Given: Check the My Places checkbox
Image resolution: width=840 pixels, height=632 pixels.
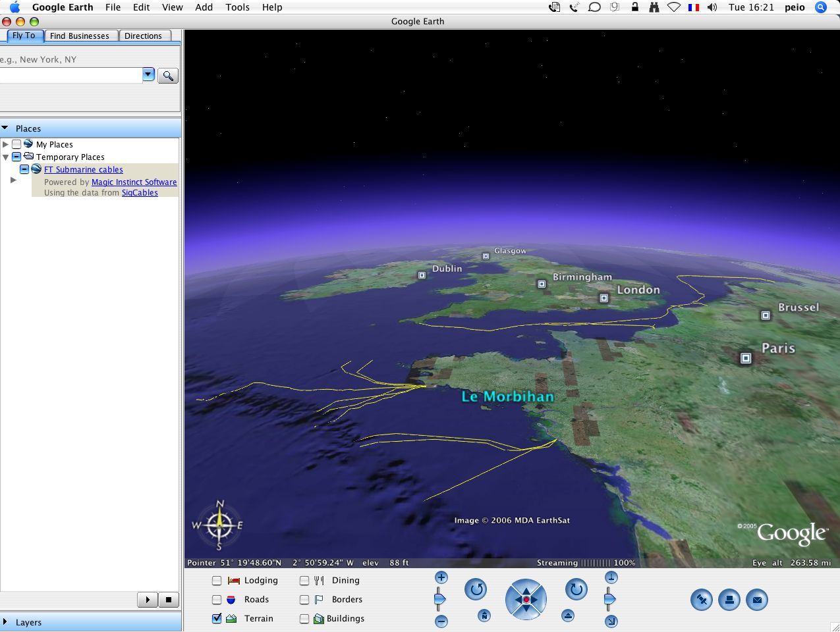Looking at the screenshot, I should point(16,144).
